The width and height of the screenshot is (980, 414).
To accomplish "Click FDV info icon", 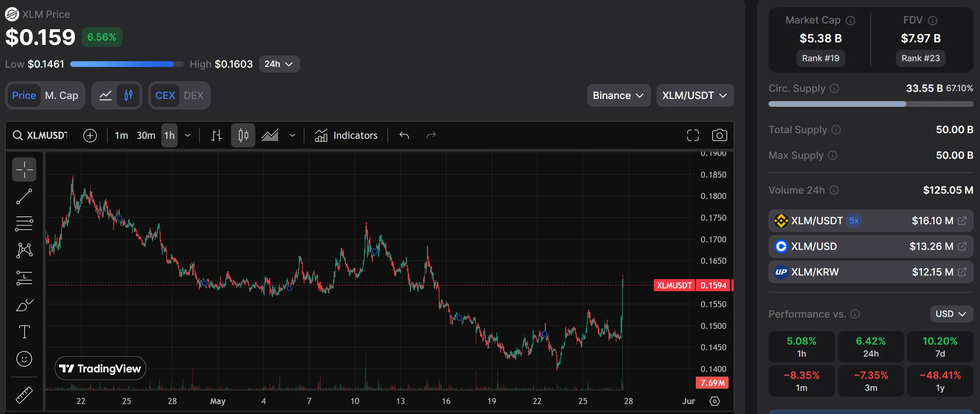I will click(x=932, y=21).
